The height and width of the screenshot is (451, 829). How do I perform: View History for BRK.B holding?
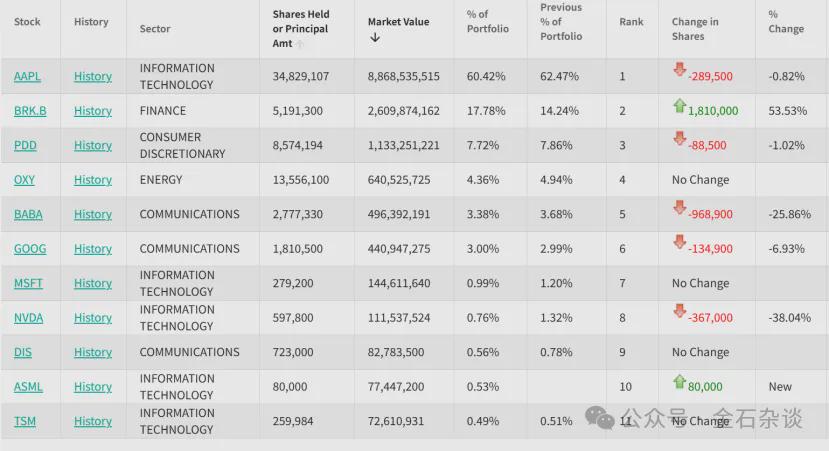93,111
